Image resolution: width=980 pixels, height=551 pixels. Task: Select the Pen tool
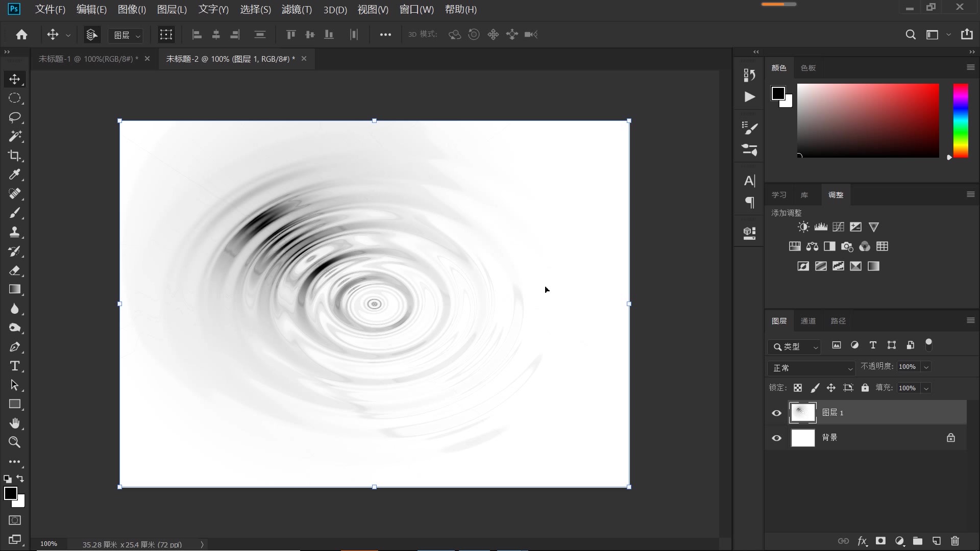click(x=15, y=347)
